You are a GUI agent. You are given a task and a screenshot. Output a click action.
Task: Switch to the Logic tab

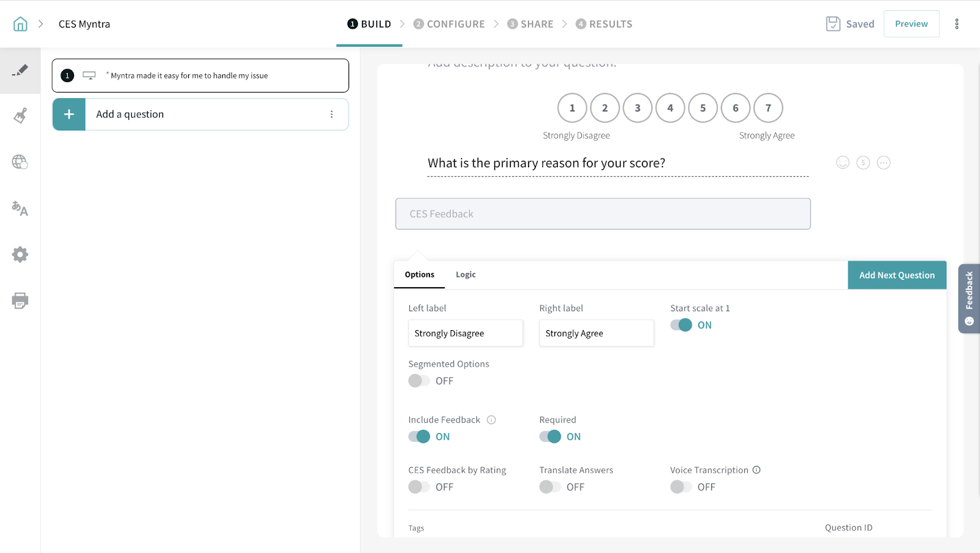click(466, 275)
